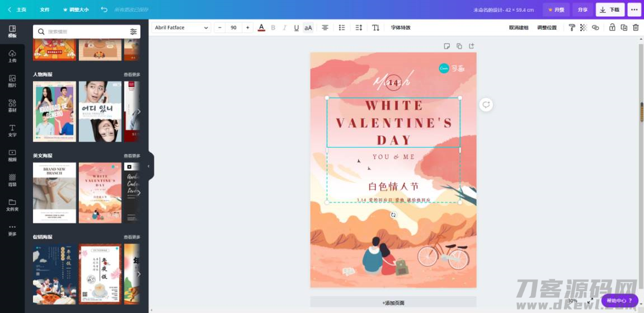Open the transparency checkerboard control
The width and height of the screenshot is (644, 313).
583,27
